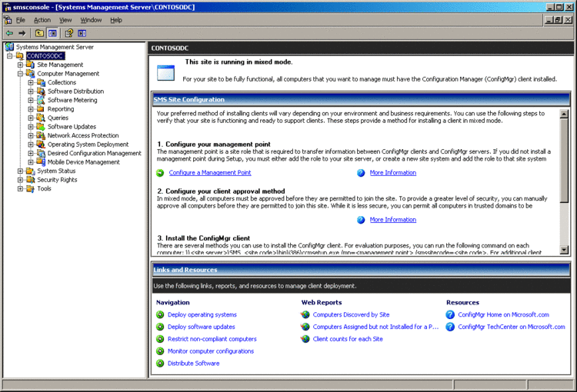Expand the System Status tree node
Screen dimensions: 577x392
[x=21, y=171]
